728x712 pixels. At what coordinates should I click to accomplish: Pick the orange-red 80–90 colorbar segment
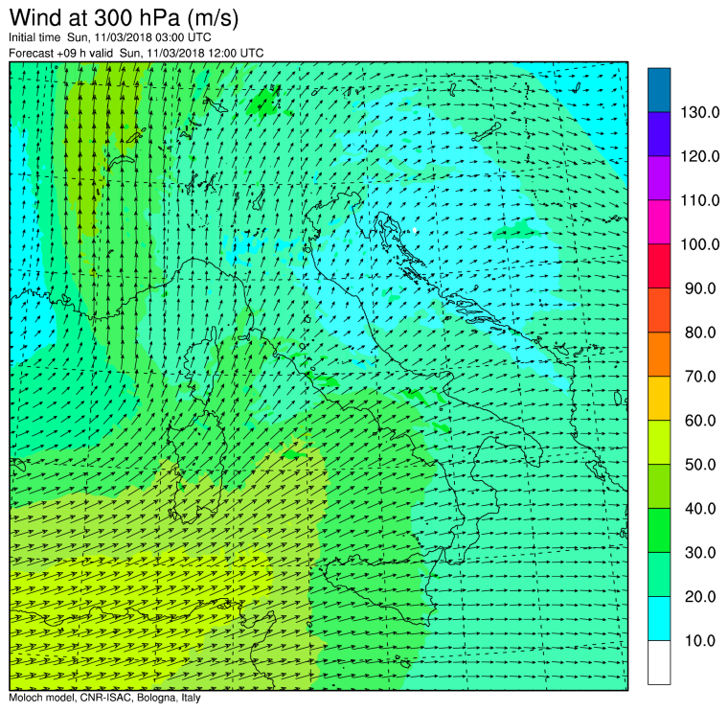[659, 310]
